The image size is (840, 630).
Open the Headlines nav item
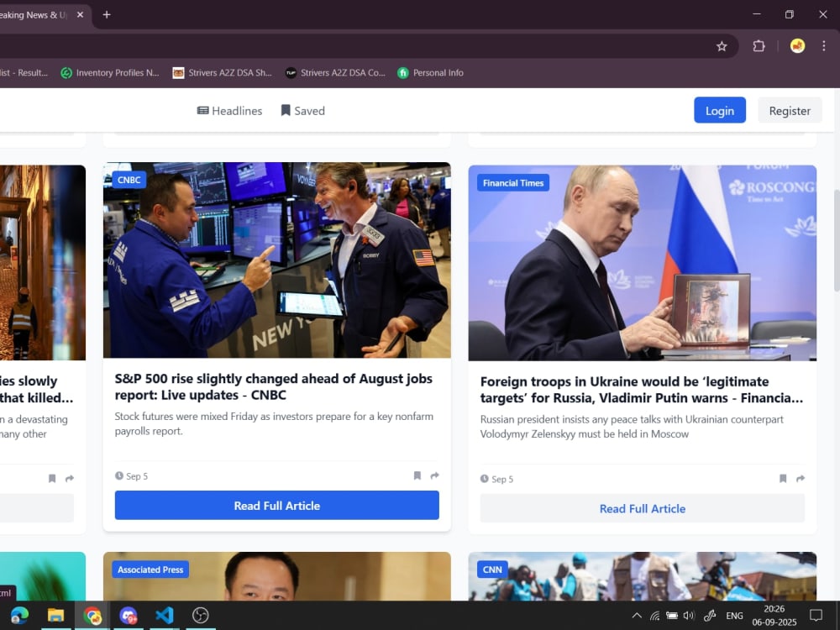[x=230, y=110]
